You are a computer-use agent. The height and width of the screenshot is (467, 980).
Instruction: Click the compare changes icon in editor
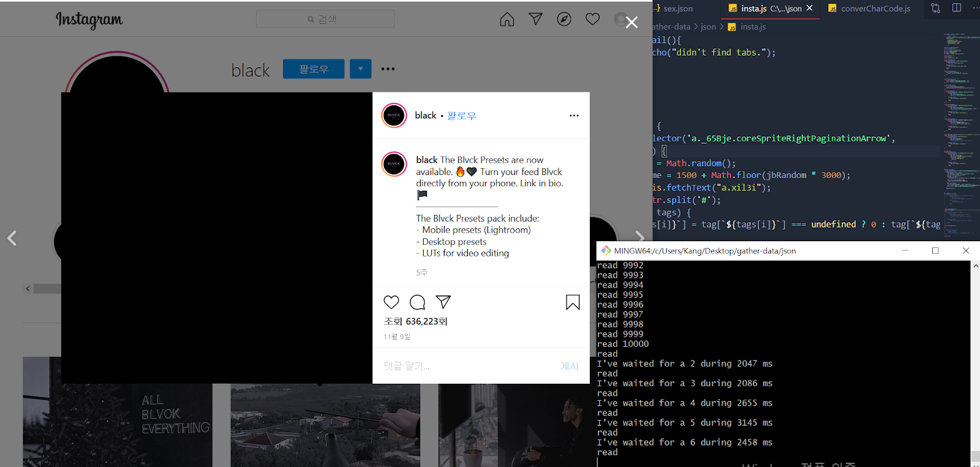coord(935,8)
